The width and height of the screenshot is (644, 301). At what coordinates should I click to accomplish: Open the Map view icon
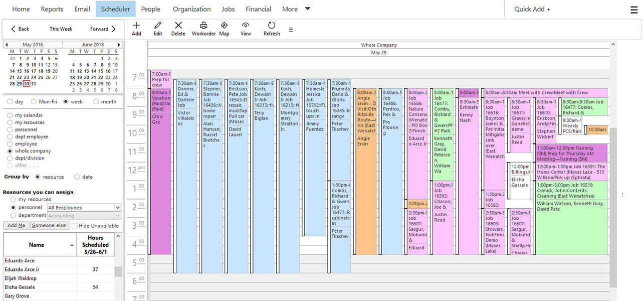tap(224, 25)
